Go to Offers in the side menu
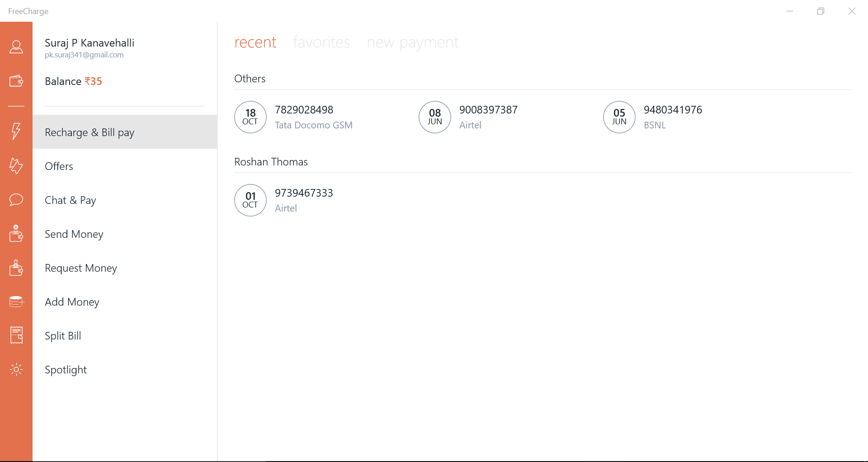Screen dimensions: 868x462 click(125, 166)
